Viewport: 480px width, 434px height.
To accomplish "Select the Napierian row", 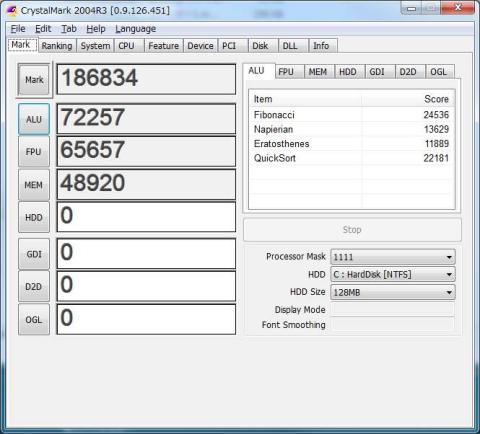I will (x=352, y=129).
